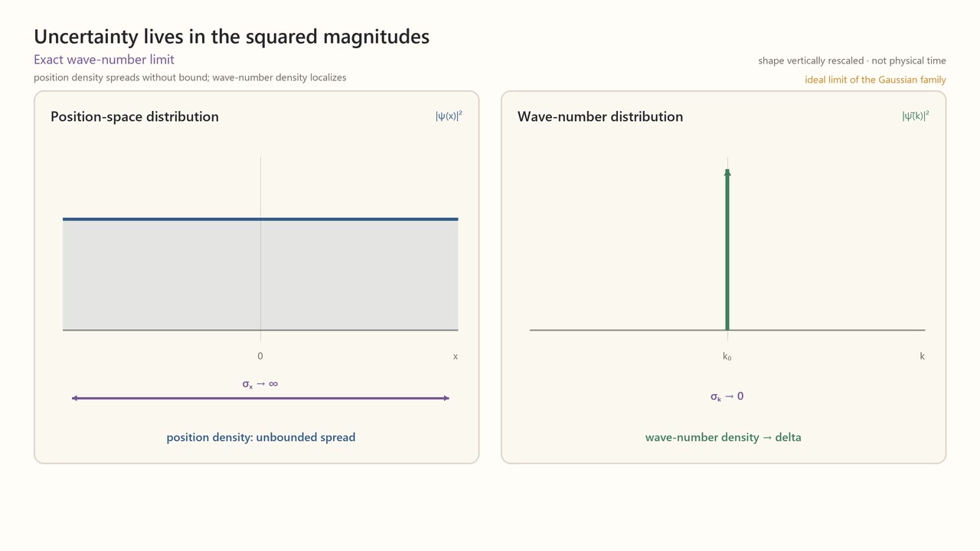The image size is (980, 551).
Task: Click the |ψ(x)|² legend label
Action: [449, 116]
